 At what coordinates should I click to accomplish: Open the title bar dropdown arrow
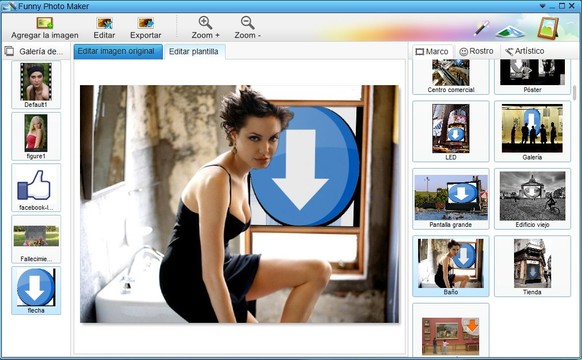pos(542,6)
